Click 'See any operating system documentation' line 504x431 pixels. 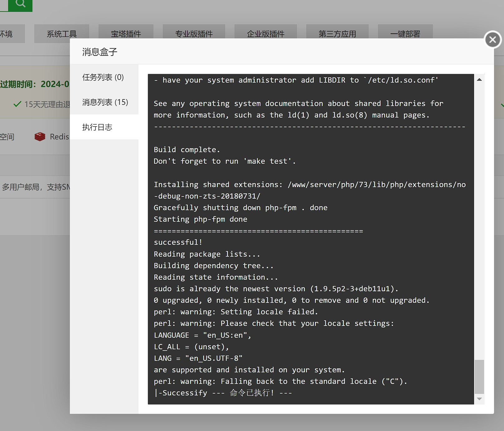coord(298,104)
